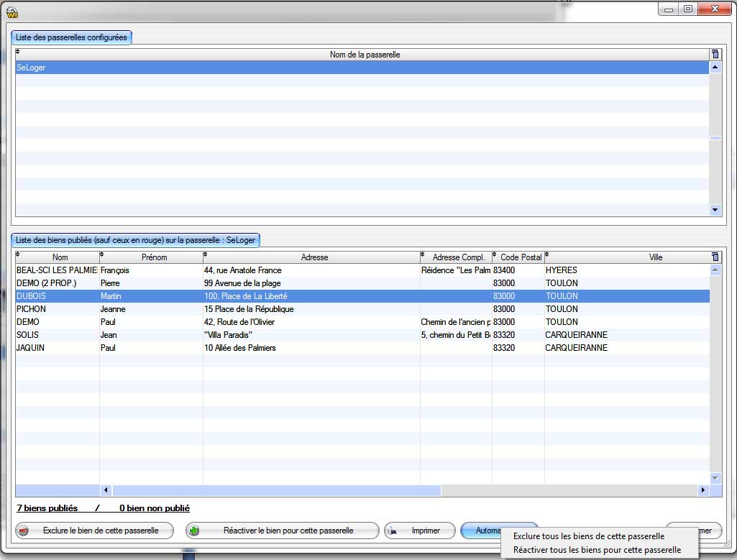737x560 pixels.
Task: Open table options icon of passerelles list
Action: [715, 55]
